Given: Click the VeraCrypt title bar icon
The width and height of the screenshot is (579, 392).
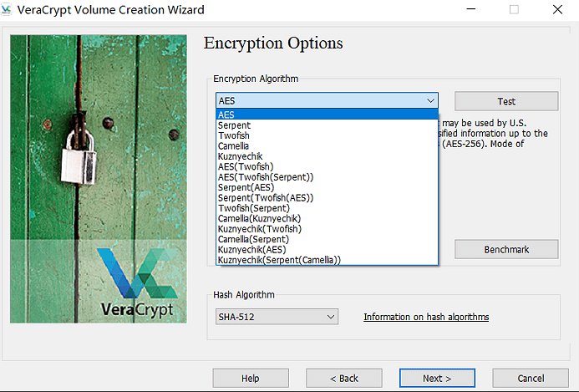Looking at the screenshot, I should pos(7,9).
